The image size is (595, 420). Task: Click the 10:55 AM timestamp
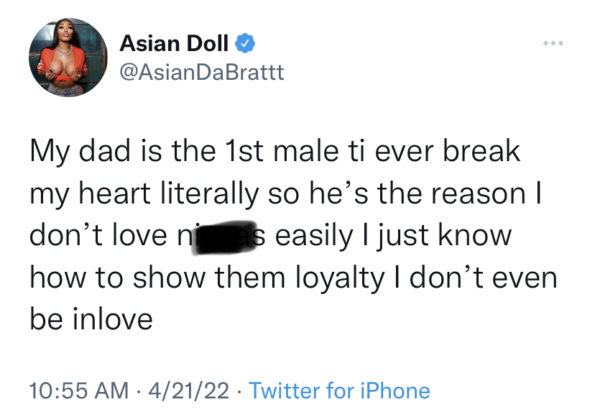pos(79,391)
